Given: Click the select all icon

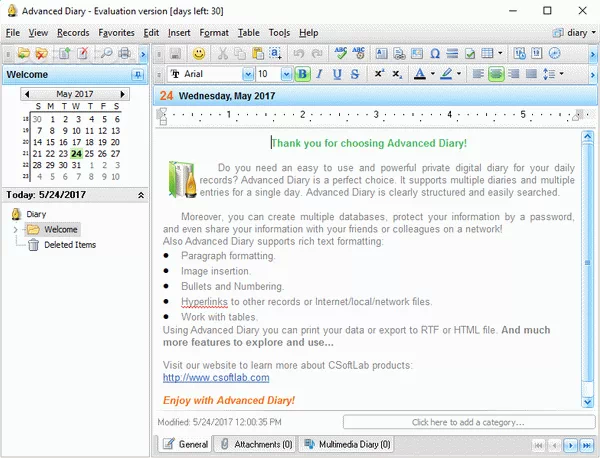Looking at the screenshot, I should click(276, 54).
